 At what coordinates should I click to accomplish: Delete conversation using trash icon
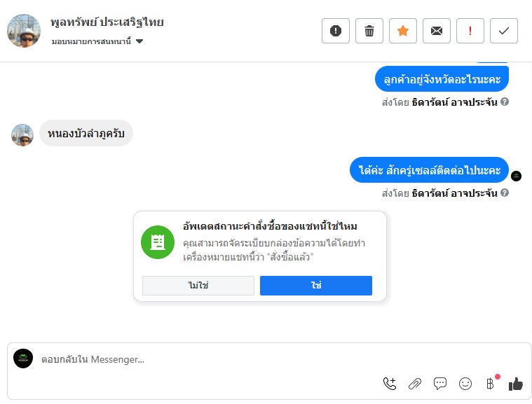pyautogui.click(x=369, y=31)
